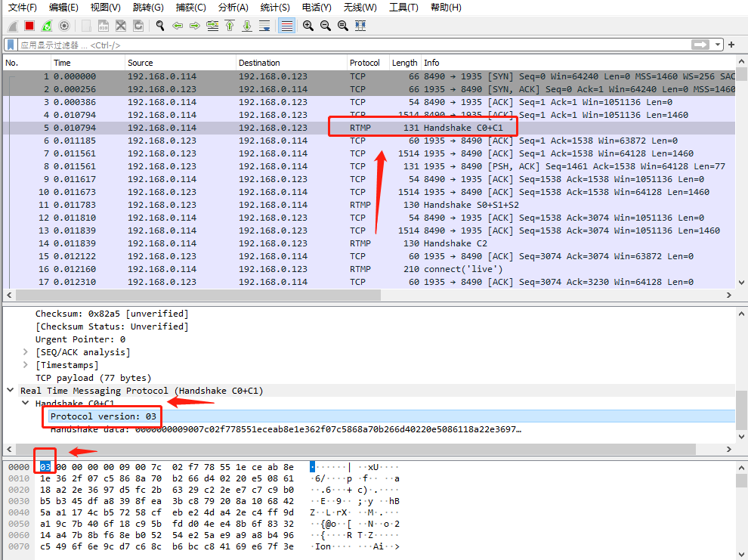Find a packet using the magnifier icon
Viewport: 748px width, 560px height.
160,26
